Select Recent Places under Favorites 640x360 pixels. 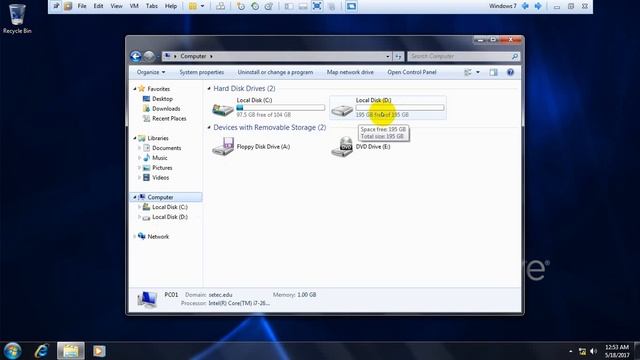169,118
